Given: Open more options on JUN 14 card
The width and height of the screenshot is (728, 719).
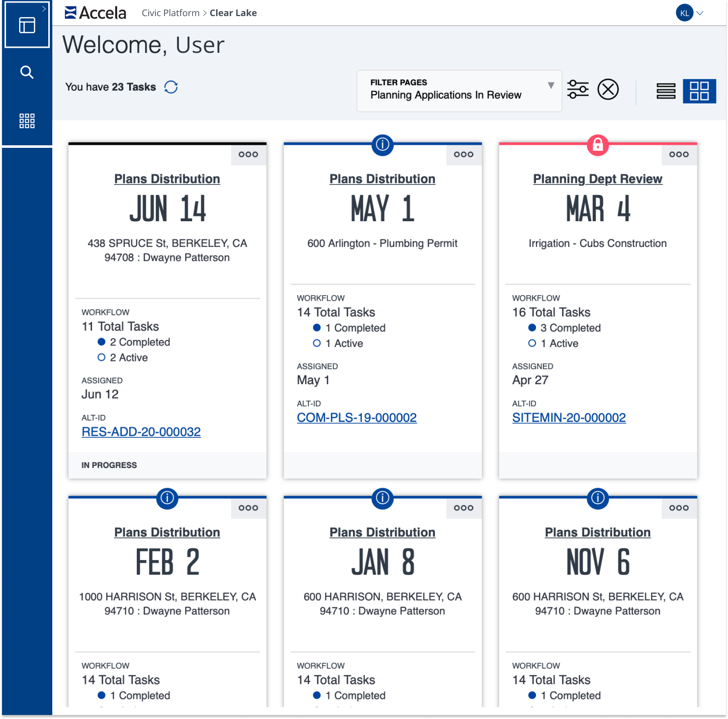Looking at the screenshot, I should pos(248,155).
